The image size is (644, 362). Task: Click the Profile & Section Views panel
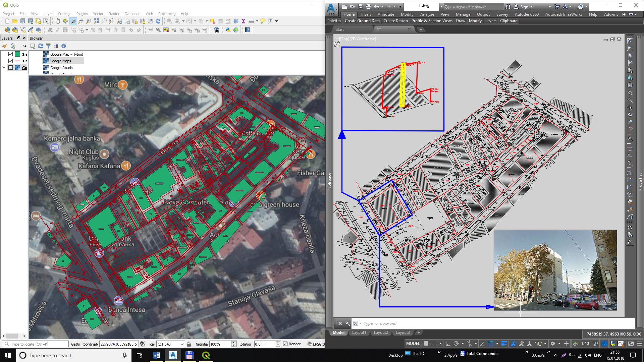coord(432,21)
